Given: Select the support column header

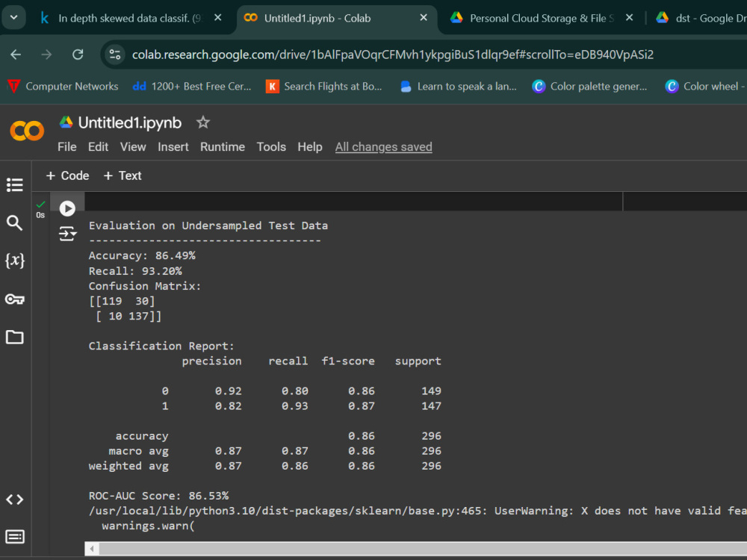Looking at the screenshot, I should pos(418,361).
